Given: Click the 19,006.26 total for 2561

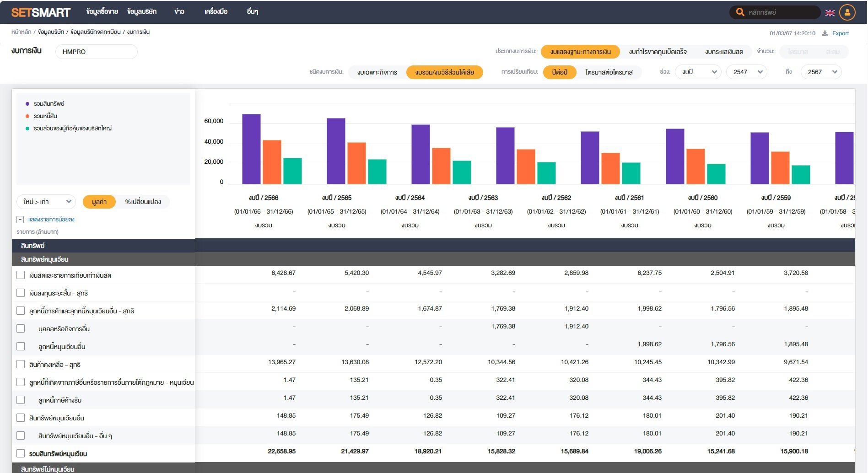Looking at the screenshot, I should 648,451.
